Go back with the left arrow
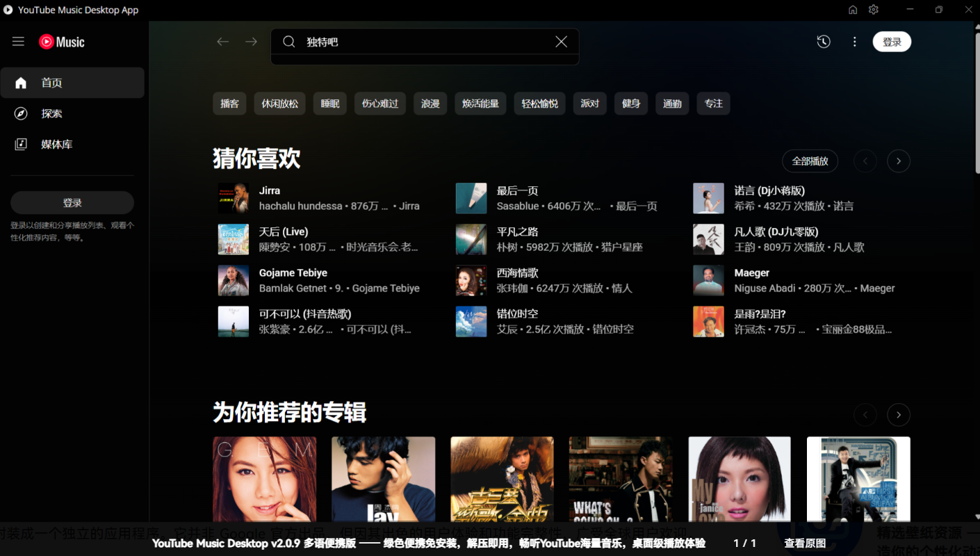Image resolution: width=980 pixels, height=556 pixels. [222, 42]
